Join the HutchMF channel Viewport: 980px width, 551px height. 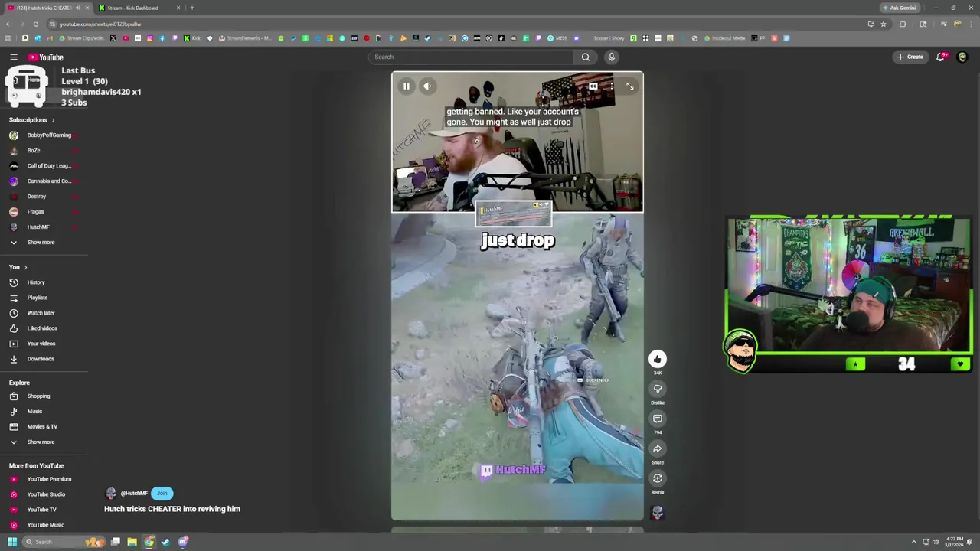pyautogui.click(x=162, y=494)
